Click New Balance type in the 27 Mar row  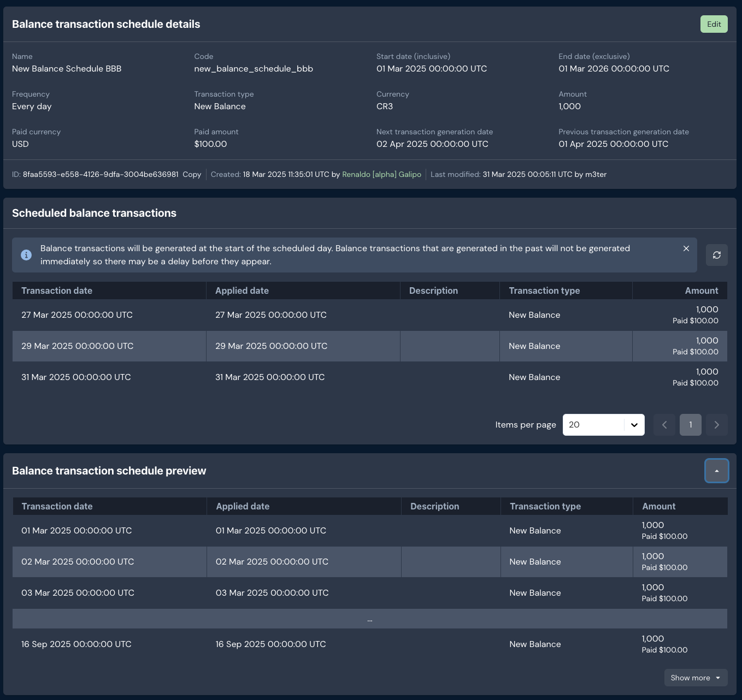[534, 315]
